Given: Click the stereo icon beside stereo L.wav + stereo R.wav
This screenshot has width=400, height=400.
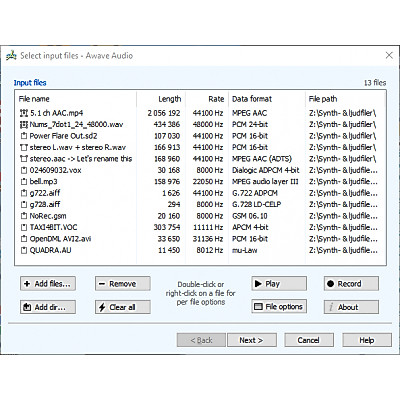Looking at the screenshot, I should 24,147.
